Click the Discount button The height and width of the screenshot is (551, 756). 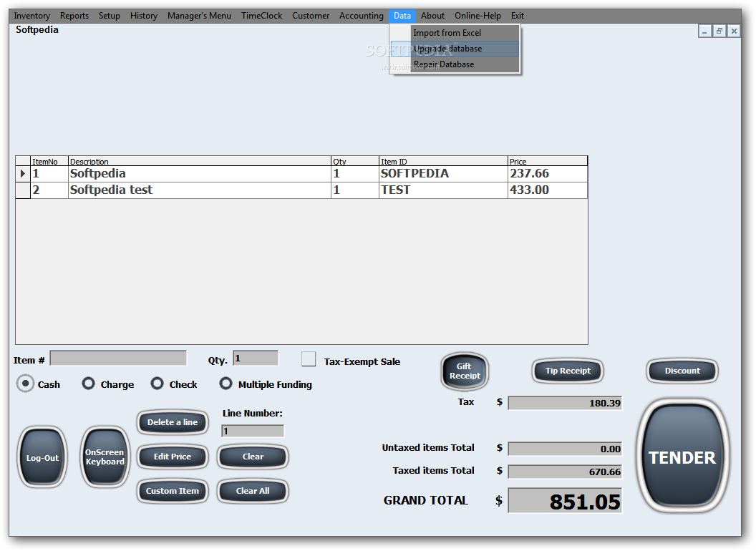(x=682, y=371)
